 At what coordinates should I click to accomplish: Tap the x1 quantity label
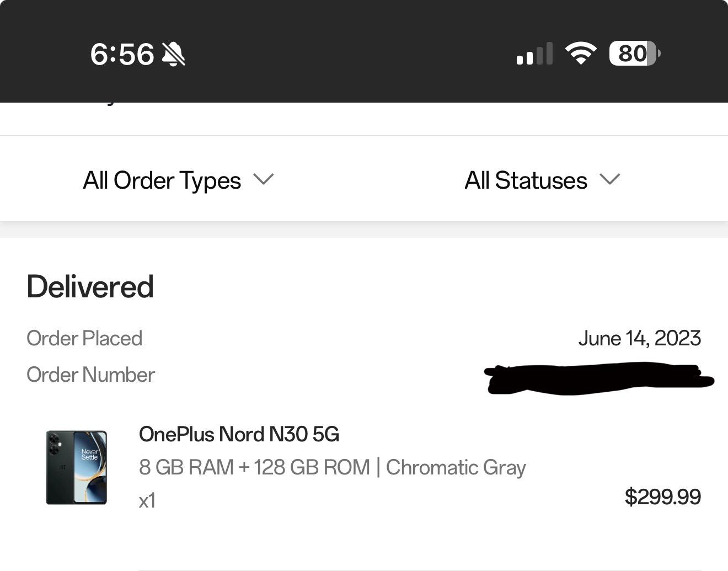tap(147, 500)
